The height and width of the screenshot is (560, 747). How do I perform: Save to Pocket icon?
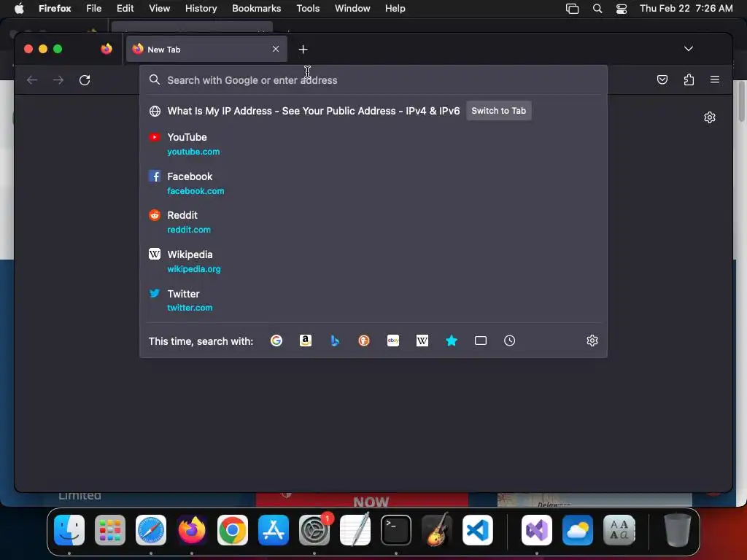pyautogui.click(x=662, y=79)
